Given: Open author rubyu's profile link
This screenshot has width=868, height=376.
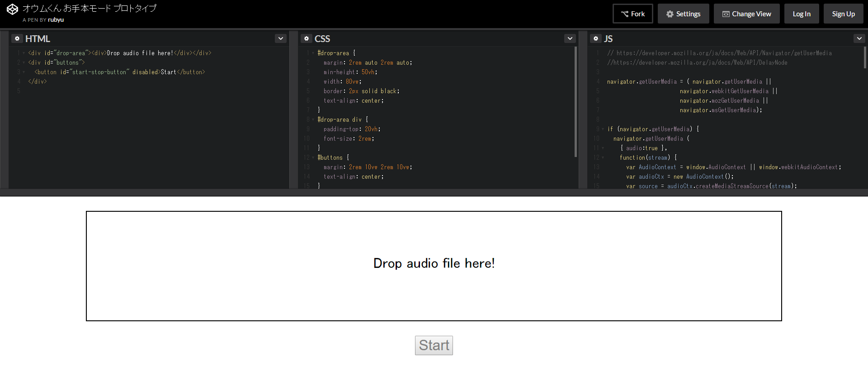Looking at the screenshot, I should (56, 20).
